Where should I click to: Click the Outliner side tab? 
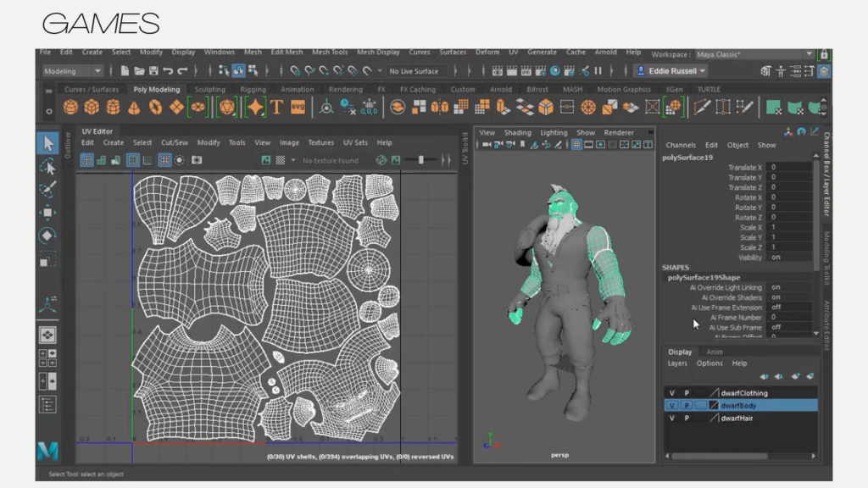pos(68,145)
